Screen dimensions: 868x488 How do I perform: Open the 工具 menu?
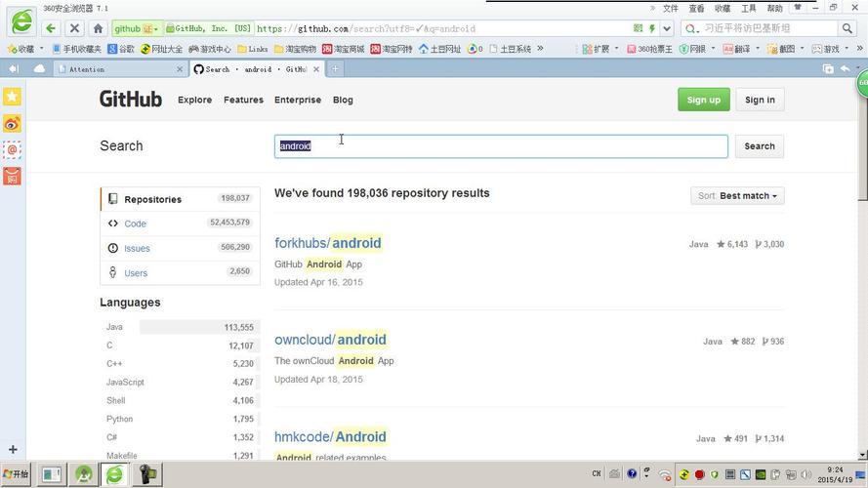749,9
